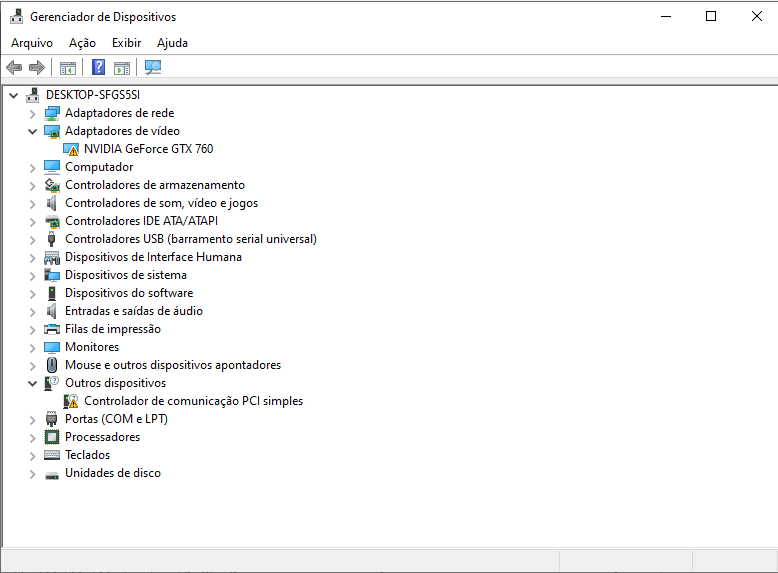This screenshot has width=778, height=573.
Task: Select Controlador de comunicação PCI simples
Action: [x=194, y=401]
